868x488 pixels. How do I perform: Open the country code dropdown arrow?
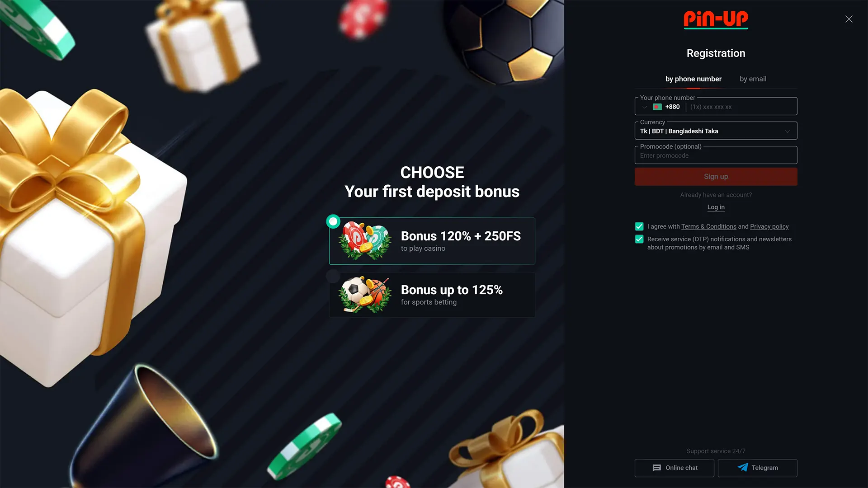tap(645, 107)
